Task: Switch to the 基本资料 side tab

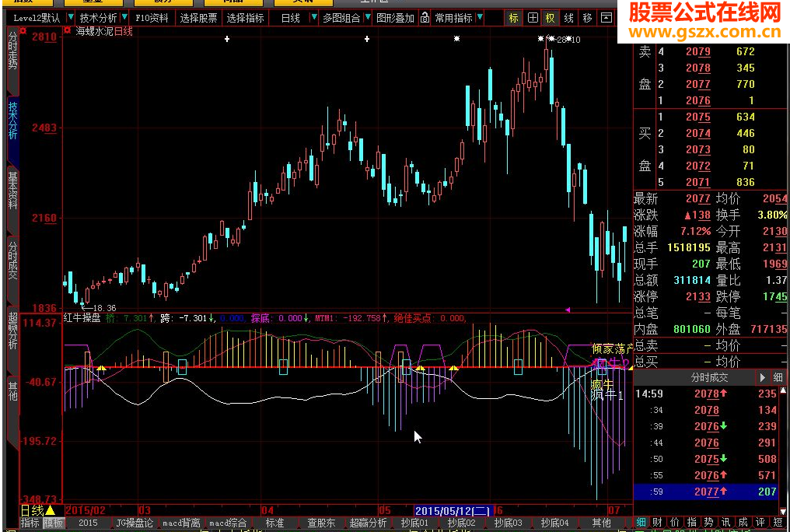Action: pos(12,191)
